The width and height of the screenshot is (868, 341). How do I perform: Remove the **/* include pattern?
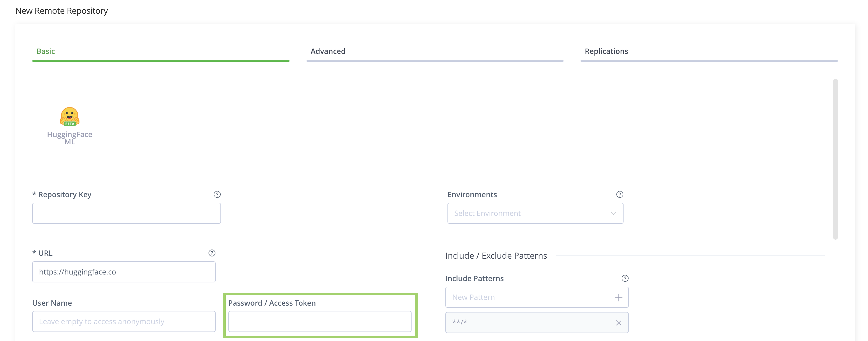(x=618, y=323)
